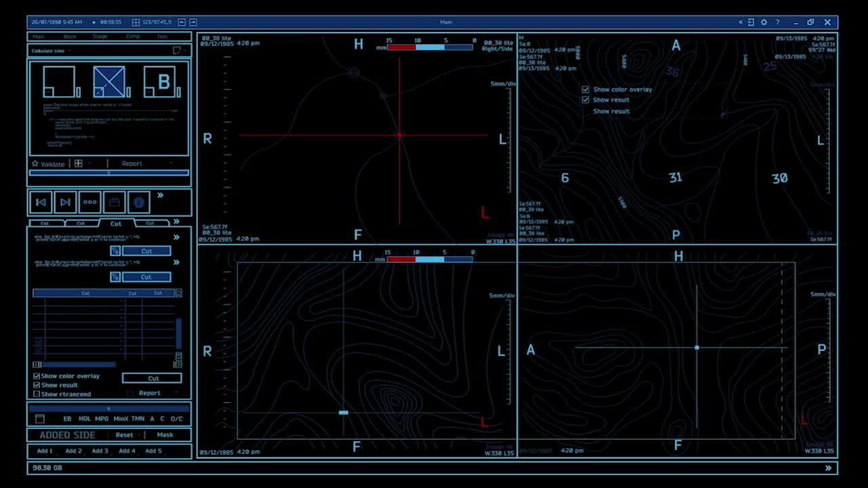Click the mm scale bar in top-left viewport
The height and width of the screenshot is (488, 868).
(430, 47)
